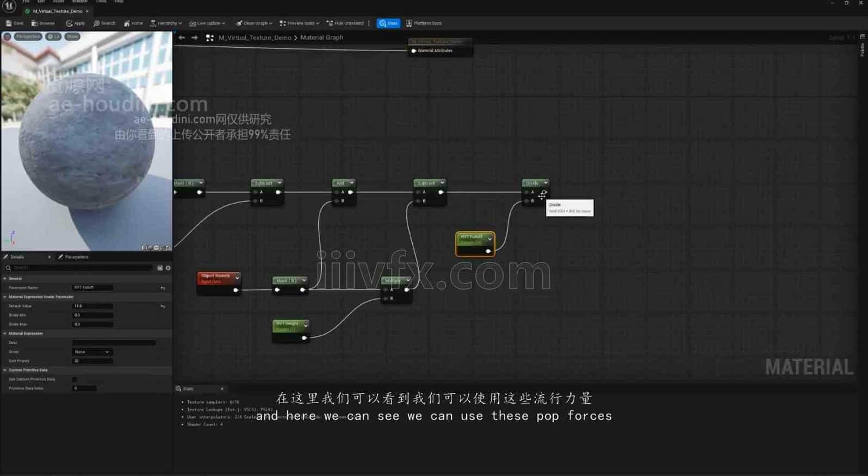
Task: Click the Add node output pin
Action: (351, 192)
